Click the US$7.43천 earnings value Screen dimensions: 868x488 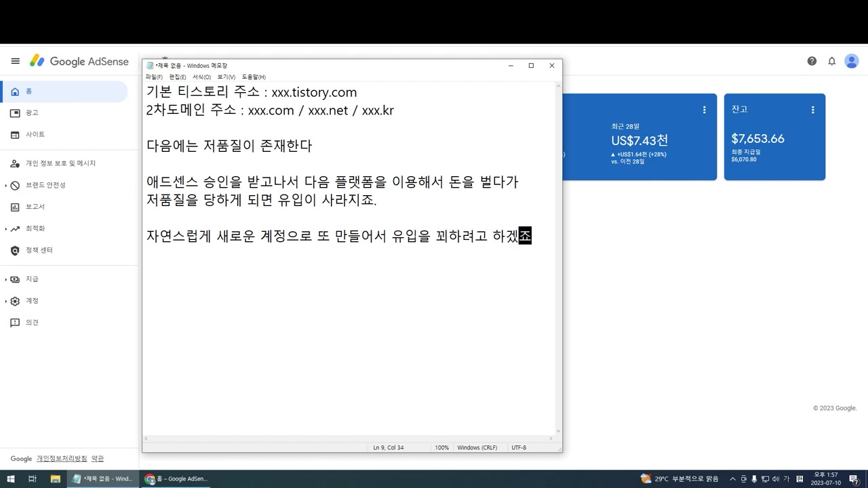639,140
